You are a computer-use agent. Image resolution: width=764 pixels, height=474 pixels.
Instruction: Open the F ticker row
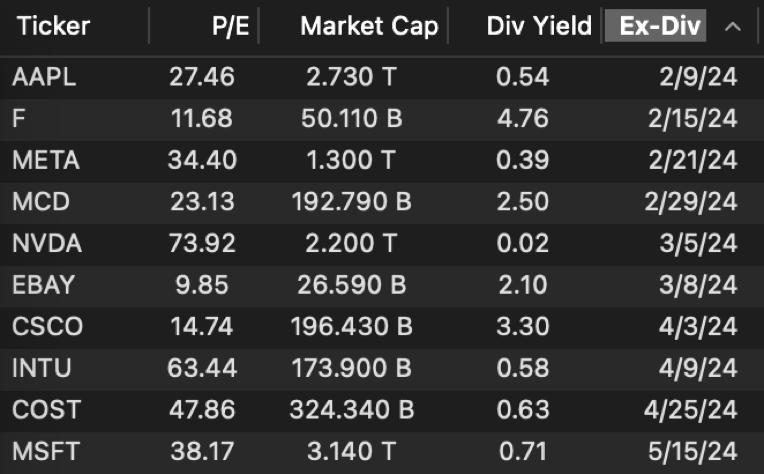click(19, 118)
